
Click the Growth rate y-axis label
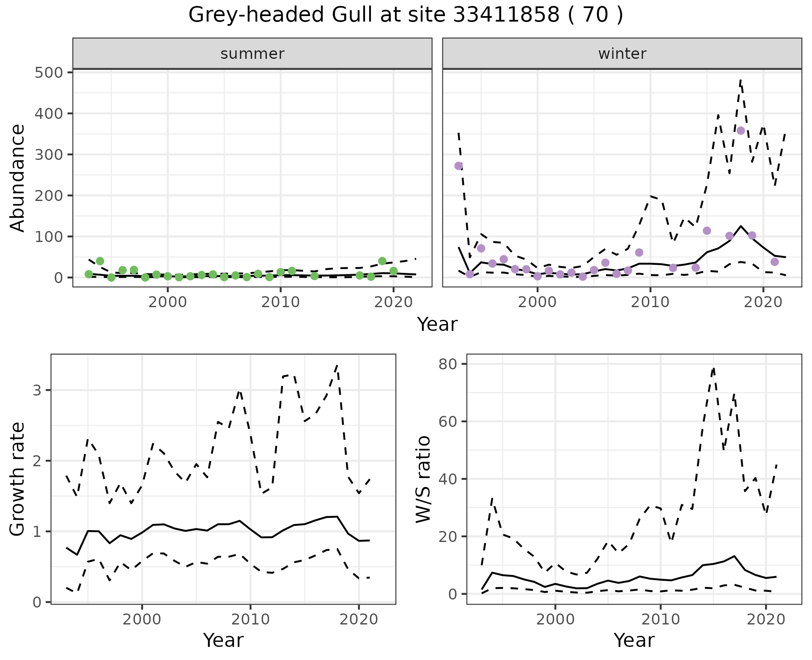coord(18,479)
